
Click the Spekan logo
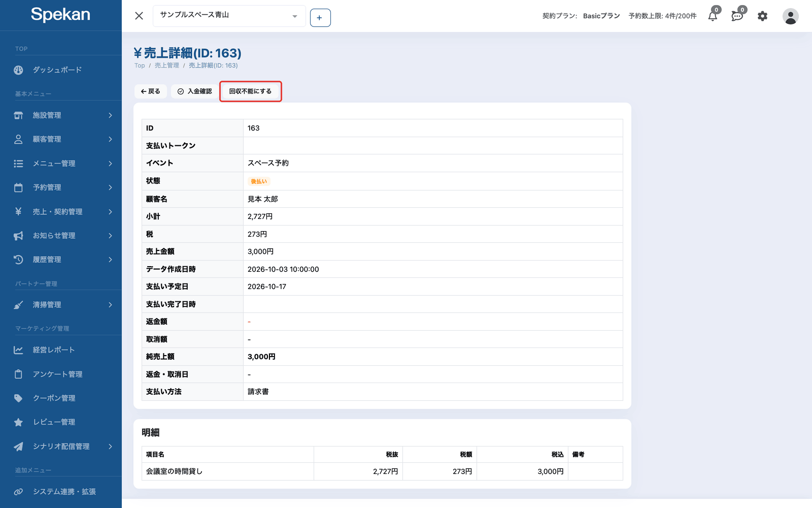60,15
